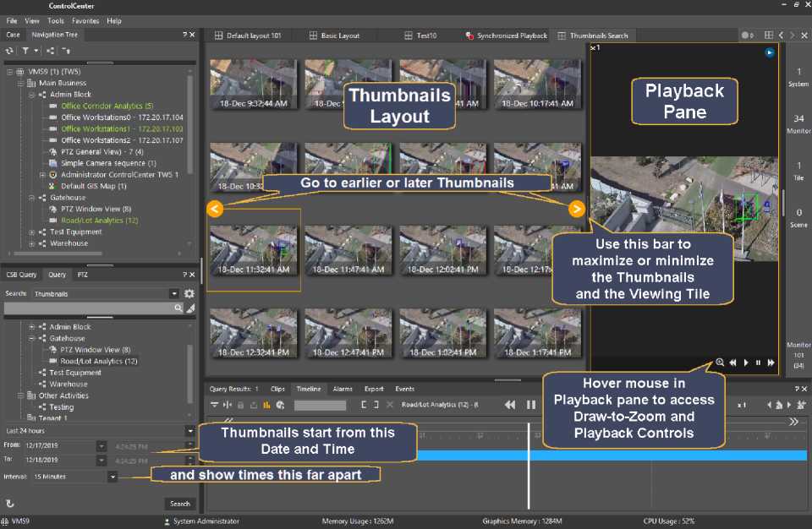Image resolution: width=812 pixels, height=529 pixels.
Task: Click the refresh icon in Navigation Tree toolbar
Action: click(x=9, y=51)
